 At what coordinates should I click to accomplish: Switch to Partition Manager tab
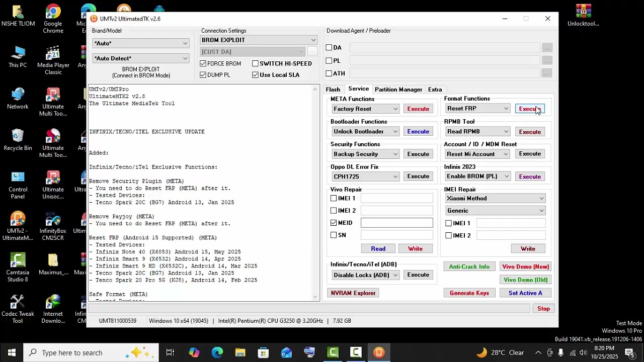pos(398,89)
